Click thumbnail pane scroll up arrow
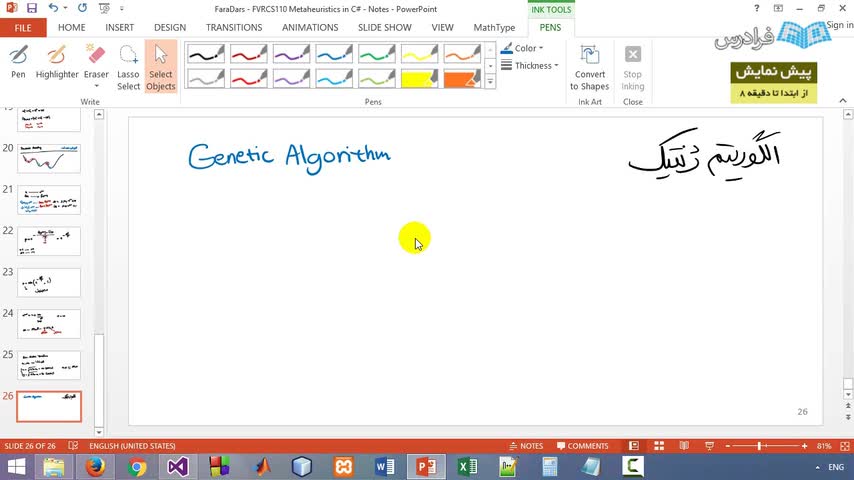 click(x=99, y=114)
